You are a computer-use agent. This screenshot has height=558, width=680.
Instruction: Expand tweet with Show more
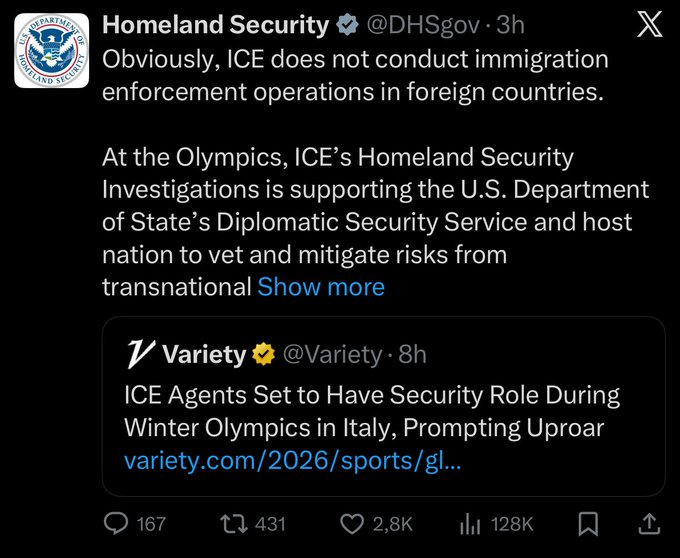tap(321, 287)
